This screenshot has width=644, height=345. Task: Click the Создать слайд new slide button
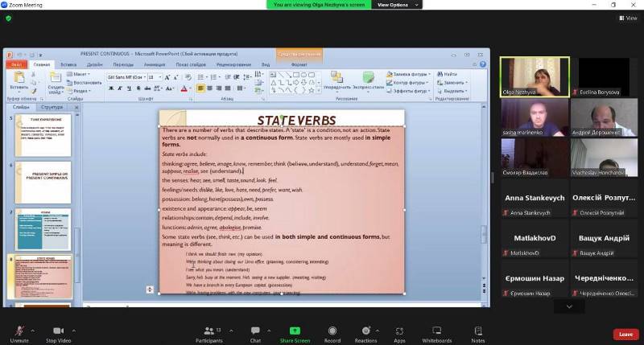tap(56, 83)
